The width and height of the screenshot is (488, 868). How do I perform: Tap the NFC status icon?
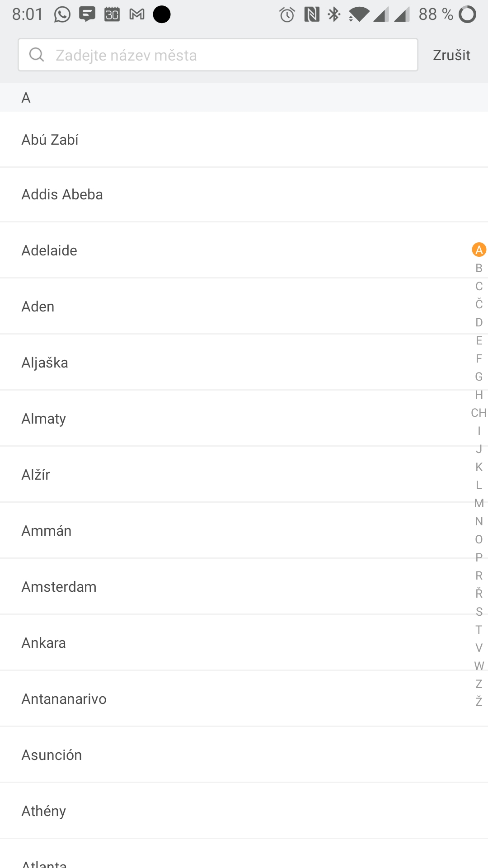(312, 14)
